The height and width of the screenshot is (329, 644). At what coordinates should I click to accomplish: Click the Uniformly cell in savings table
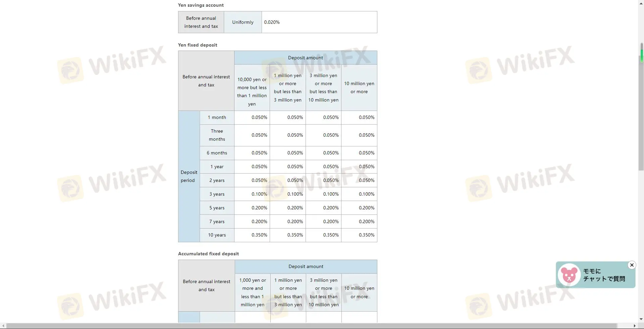point(243,22)
